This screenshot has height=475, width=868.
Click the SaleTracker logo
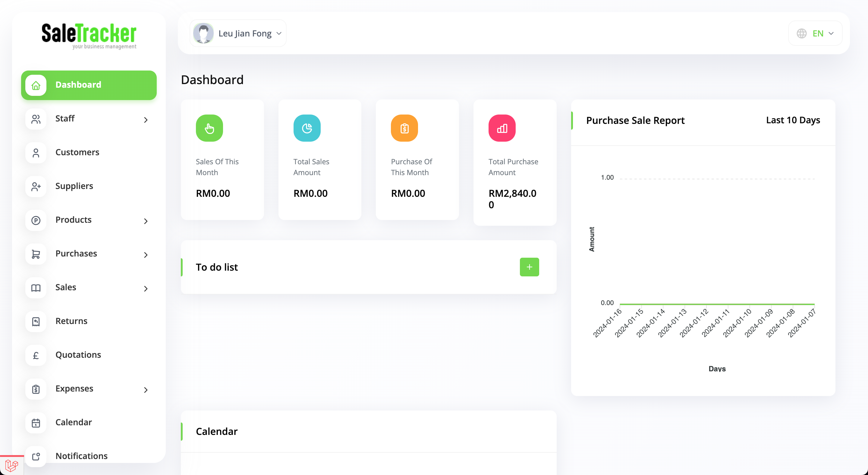pos(89,36)
